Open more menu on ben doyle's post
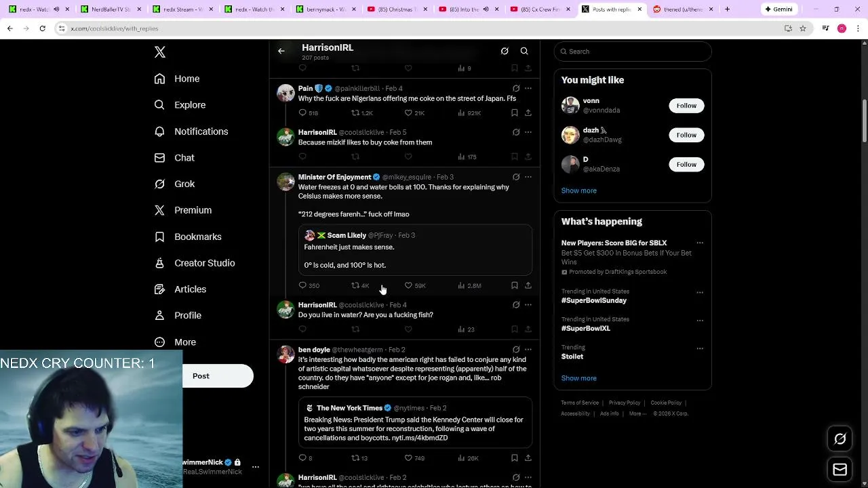 click(x=528, y=350)
